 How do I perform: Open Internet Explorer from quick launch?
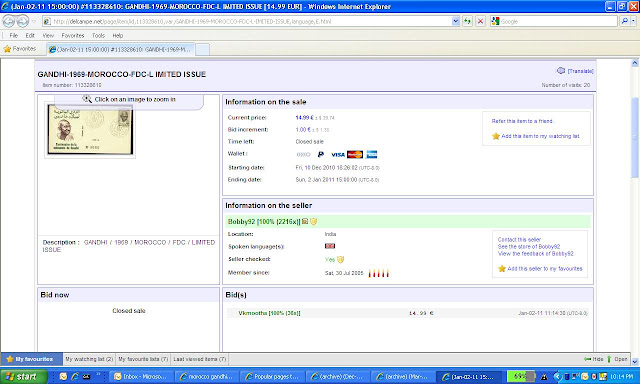[75, 376]
